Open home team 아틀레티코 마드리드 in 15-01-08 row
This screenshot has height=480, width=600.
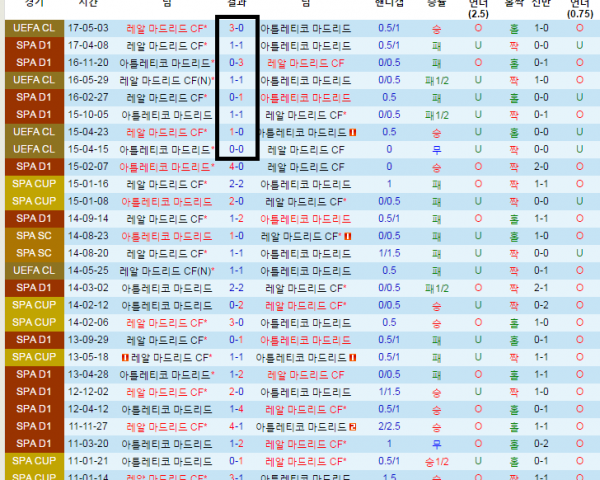pyautogui.click(x=166, y=202)
